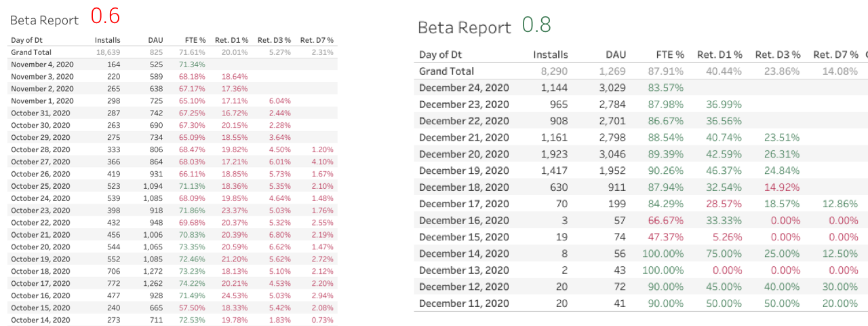Screen dimensions: 868x326
Task: Click the 3,029 DAU value
Action: (612, 88)
